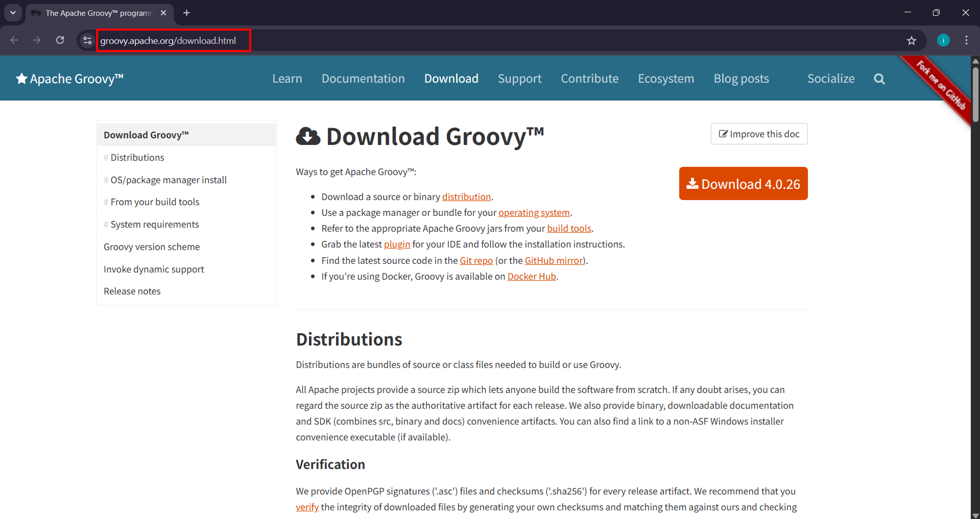The width and height of the screenshot is (980, 519).
Task: Follow the 'distribution' link
Action: [467, 197]
